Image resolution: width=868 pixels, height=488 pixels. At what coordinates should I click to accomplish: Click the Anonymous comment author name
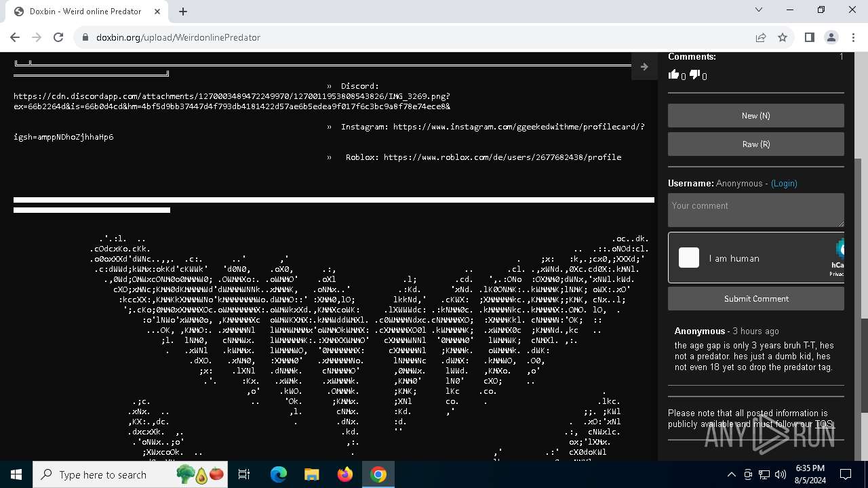(700, 331)
